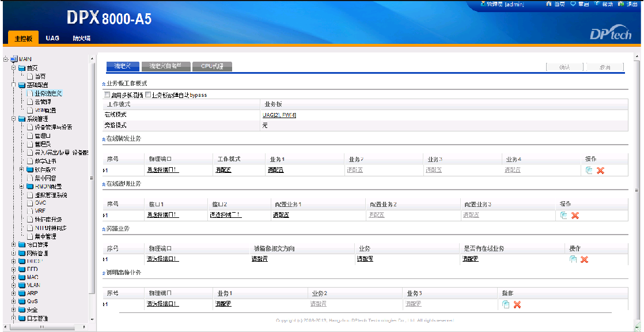Viewport: 644px width, 332px height.
Task: Click copy icon in 旁路业务 operation column
Action: [573, 259]
